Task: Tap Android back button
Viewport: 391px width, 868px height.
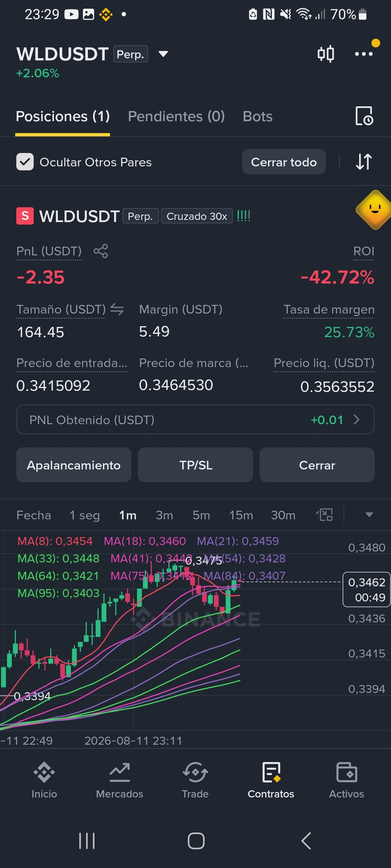Action: coord(306,841)
